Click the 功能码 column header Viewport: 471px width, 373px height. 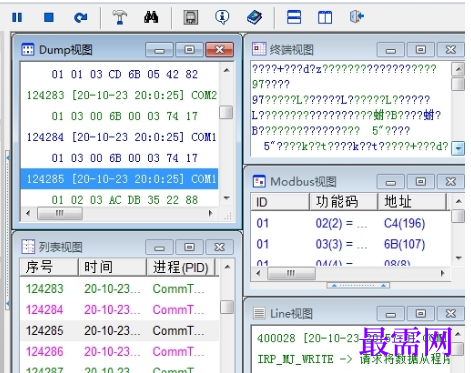tap(344, 202)
